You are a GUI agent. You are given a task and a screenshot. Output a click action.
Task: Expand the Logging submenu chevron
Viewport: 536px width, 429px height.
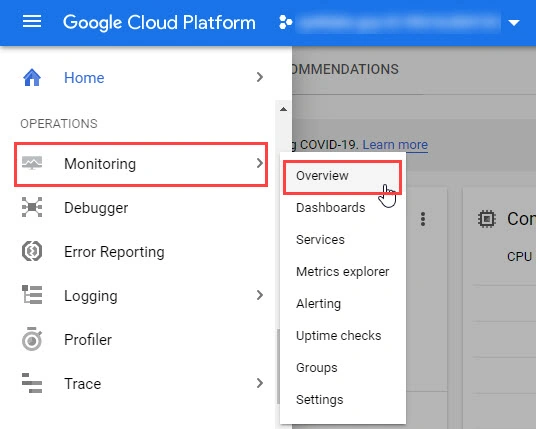pos(260,295)
